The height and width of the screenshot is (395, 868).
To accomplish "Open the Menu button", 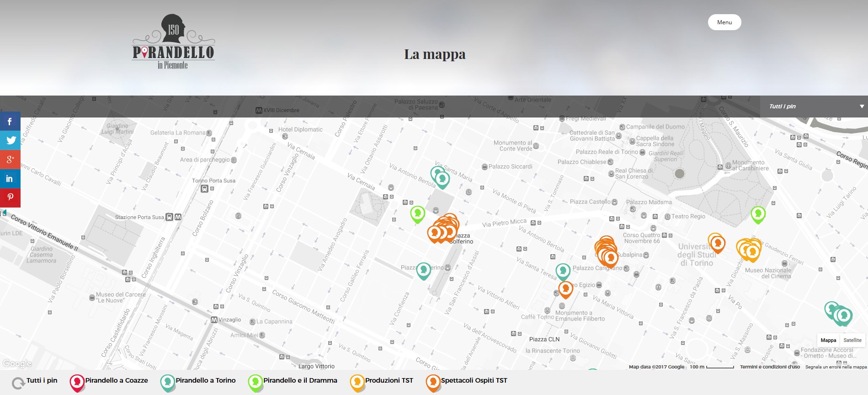I will 724,22.
